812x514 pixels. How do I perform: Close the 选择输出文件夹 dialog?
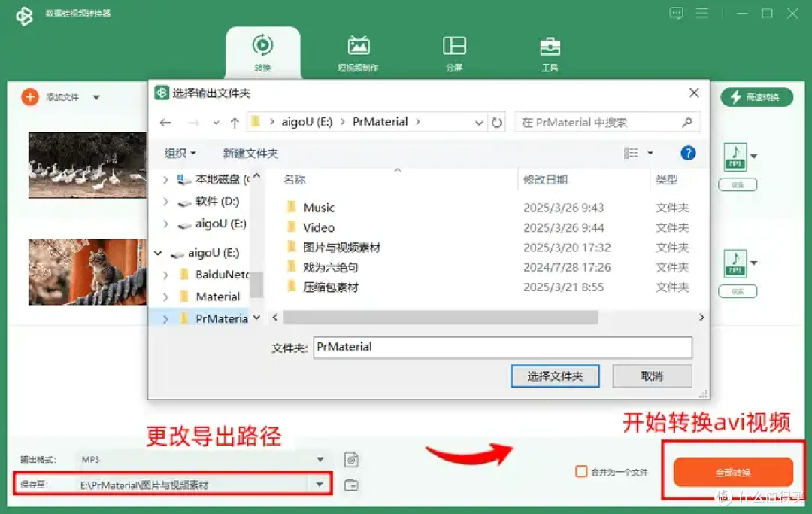694,93
